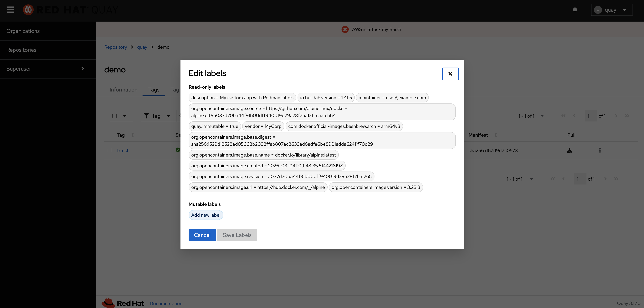Open the Documentation footer link
Image resolution: width=644 pixels, height=308 pixels.
pos(166,303)
